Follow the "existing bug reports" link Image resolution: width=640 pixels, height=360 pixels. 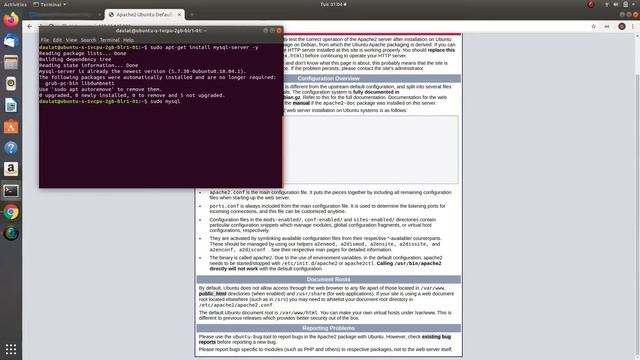tap(325, 340)
